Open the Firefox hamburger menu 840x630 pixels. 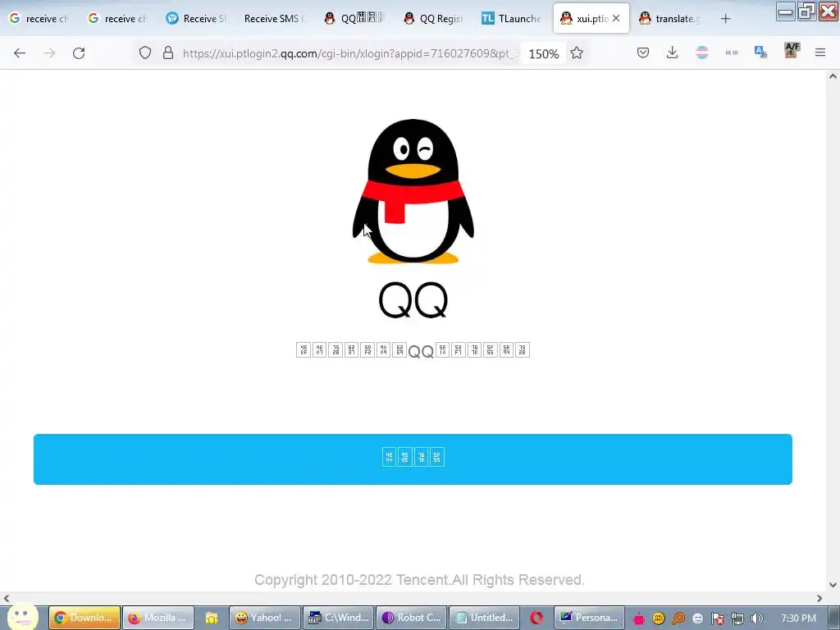coord(820,52)
